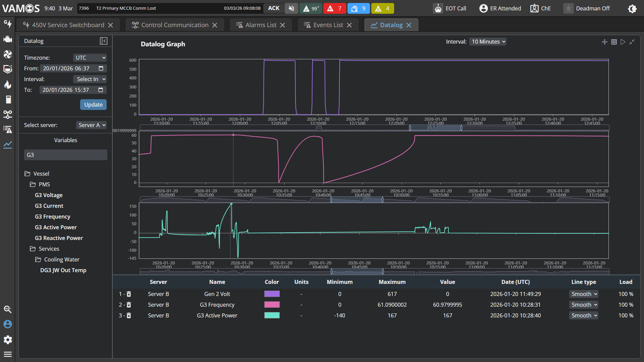The width and height of the screenshot is (644, 362).
Task: Collapse the Services tree folder
Action: [x=33, y=249]
